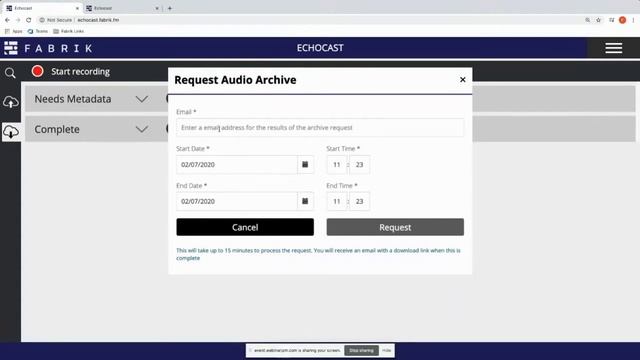The image size is (640, 360).
Task: Click the cloud download sidebar icon
Action: pyautogui.click(x=11, y=132)
